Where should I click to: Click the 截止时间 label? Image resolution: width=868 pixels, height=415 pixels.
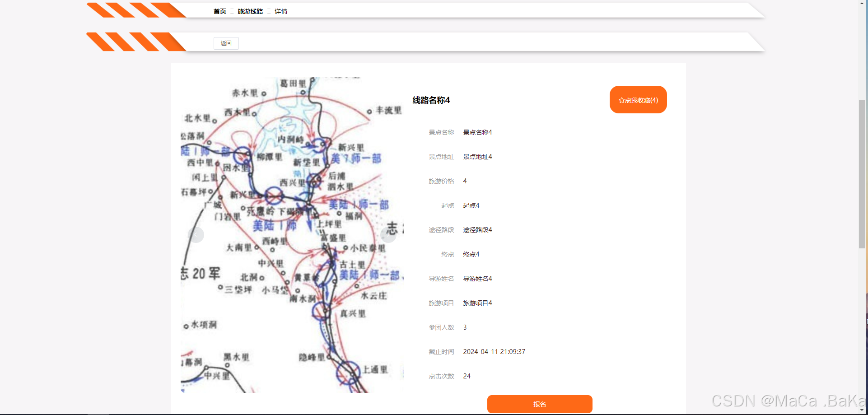click(x=441, y=352)
